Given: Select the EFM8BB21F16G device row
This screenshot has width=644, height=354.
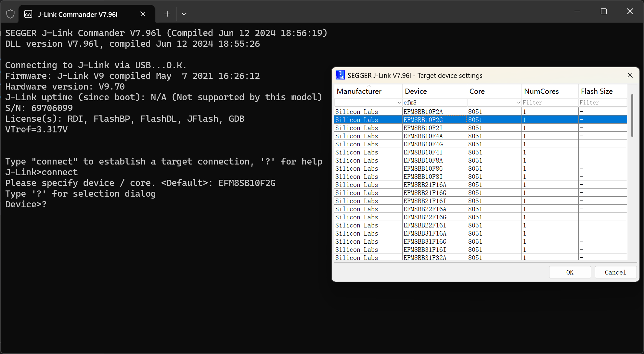Looking at the screenshot, I should pyautogui.click(x=425, y=193).
